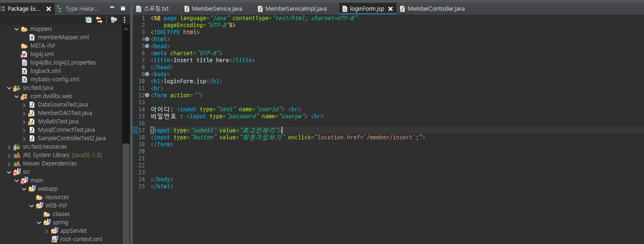Fold the html element at line 4
This screenshot has height=244, width=644.
coord(147,39)
